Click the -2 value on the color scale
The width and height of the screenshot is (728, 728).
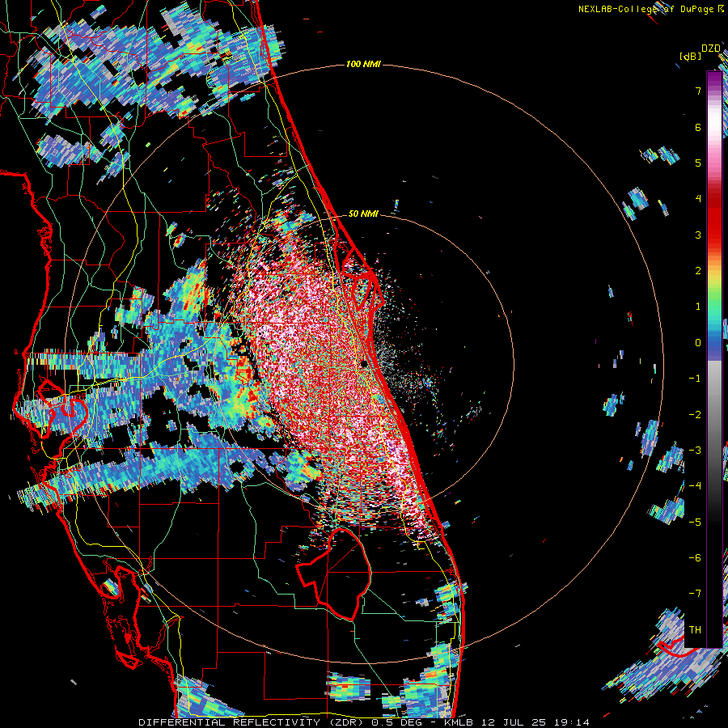[x=695, y=415]
